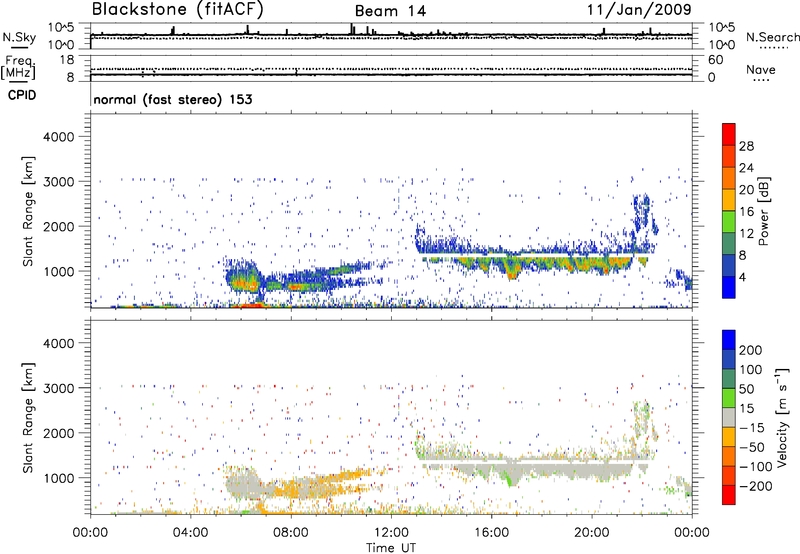Screen dimensions: 800x554
Task: Click the 'Velocity [m s-1]' color bar label
Action: pyautogui.click(x=782, y=417)
